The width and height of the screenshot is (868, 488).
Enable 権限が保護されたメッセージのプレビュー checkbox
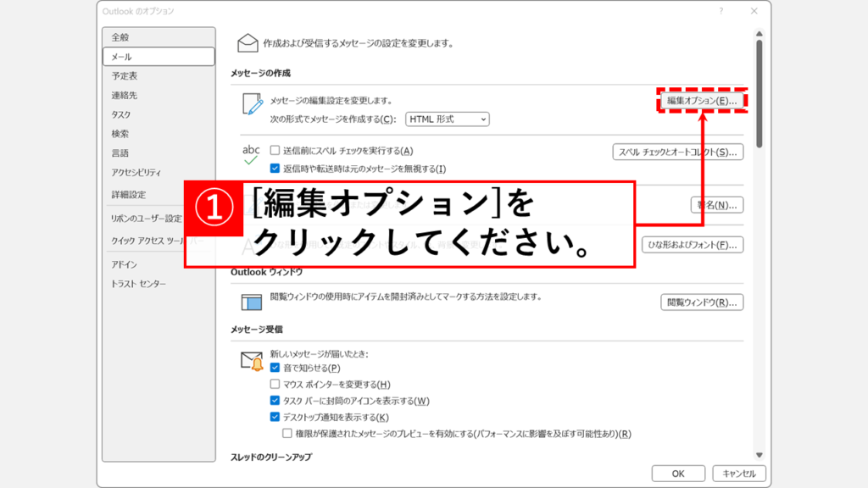coord(287,433)
